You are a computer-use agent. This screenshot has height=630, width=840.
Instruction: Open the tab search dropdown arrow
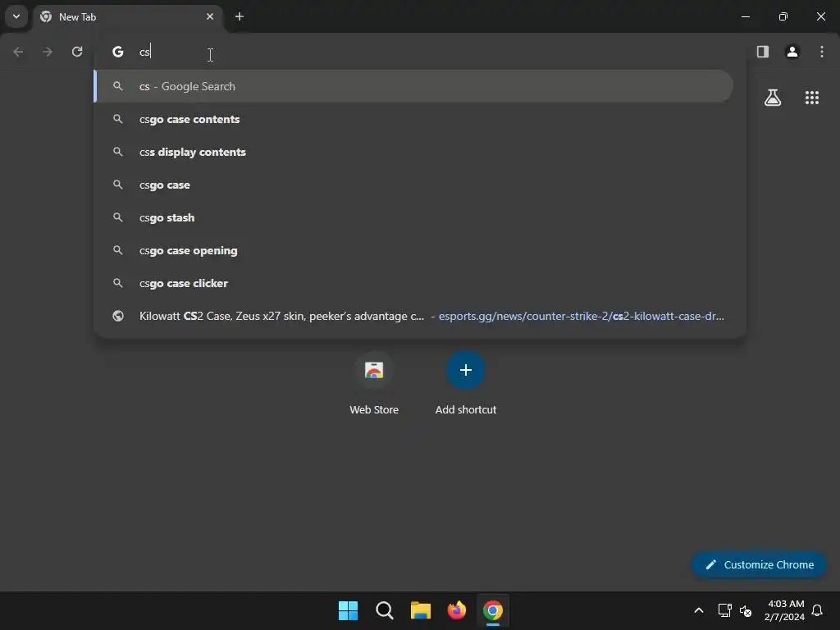pyautogui.click(x=16, y=16)
